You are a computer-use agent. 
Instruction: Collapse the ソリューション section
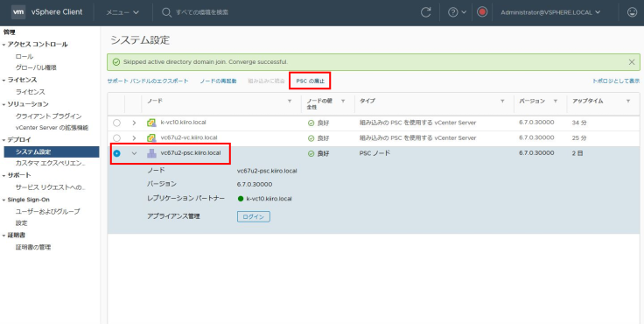(3, 104)
